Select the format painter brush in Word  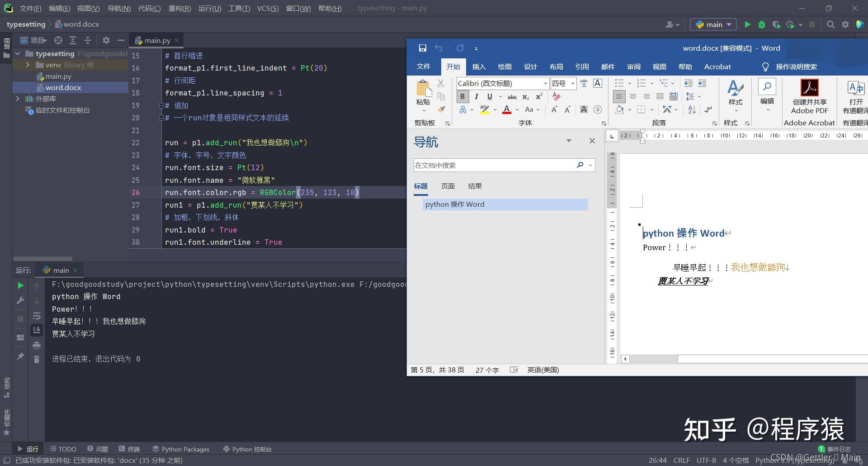[441, 109]
